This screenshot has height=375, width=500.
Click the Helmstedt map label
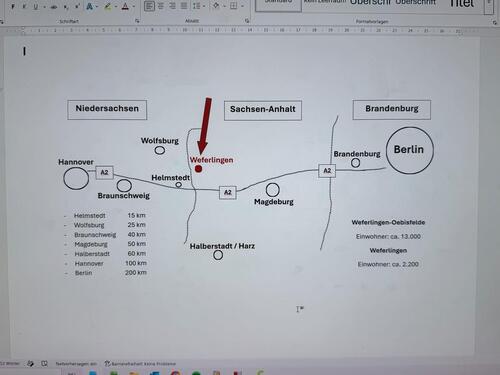pyautogui.click(x=170, y=178)
